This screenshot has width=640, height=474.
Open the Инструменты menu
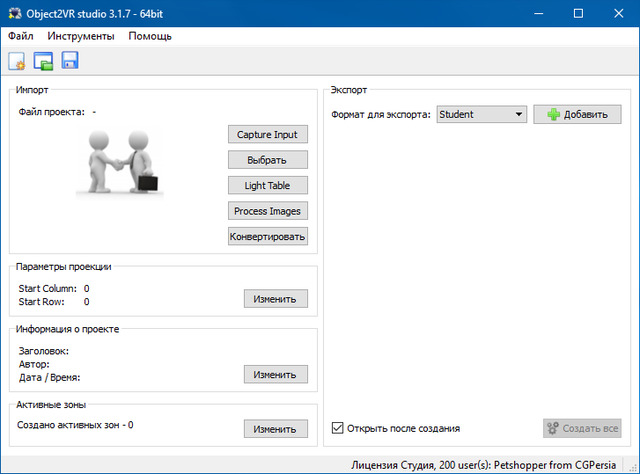coord(81,36)
